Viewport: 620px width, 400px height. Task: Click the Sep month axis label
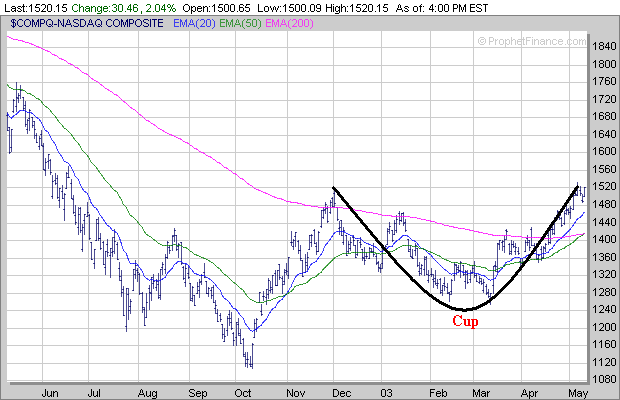click(x=198, y=394)
